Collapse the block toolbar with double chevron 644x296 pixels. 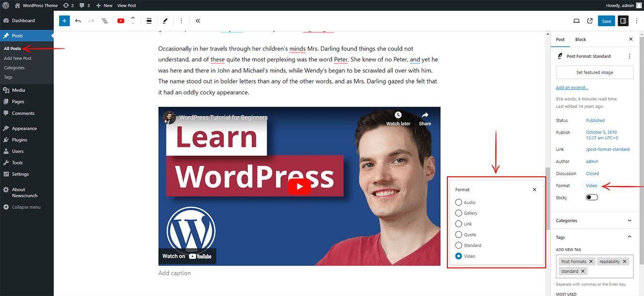[x=198, y=21]
